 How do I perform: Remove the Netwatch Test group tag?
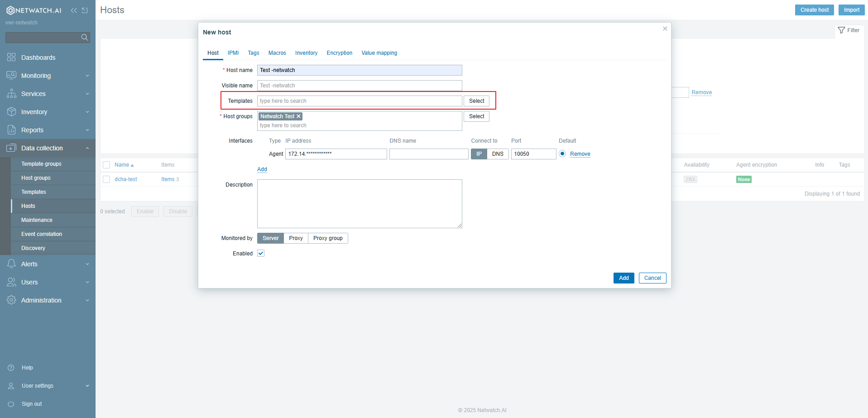coord(299,116)
